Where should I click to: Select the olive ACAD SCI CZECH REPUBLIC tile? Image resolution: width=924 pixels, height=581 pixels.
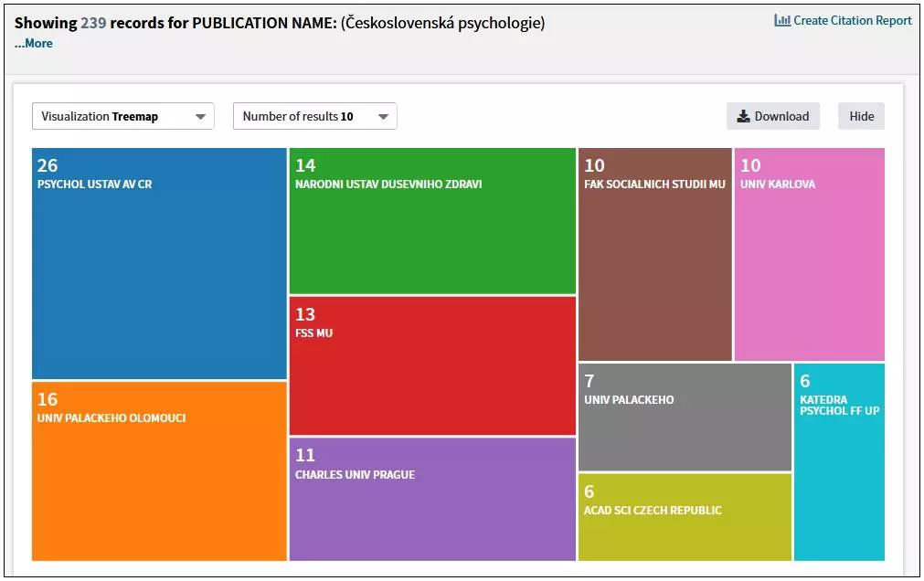[684, 516]
